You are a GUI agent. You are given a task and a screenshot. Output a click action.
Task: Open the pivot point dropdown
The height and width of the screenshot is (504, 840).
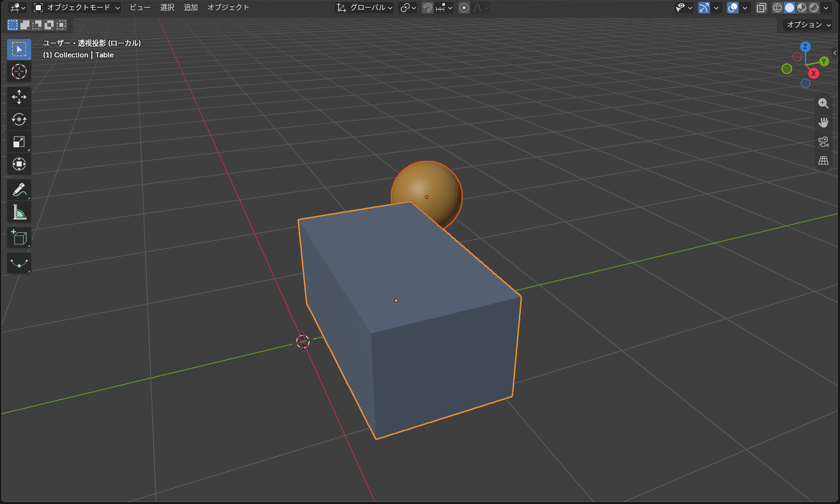point(408,8)
